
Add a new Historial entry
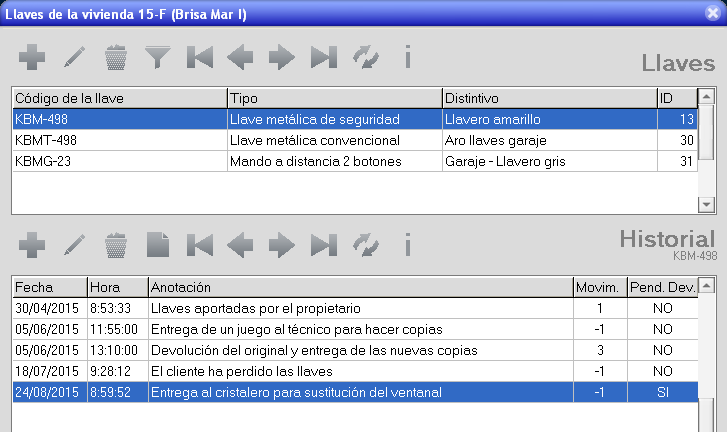point(32,245)
